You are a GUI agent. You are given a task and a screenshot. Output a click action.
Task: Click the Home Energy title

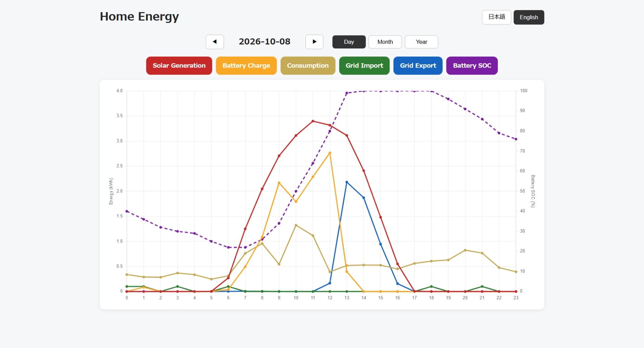click(139, 17)
